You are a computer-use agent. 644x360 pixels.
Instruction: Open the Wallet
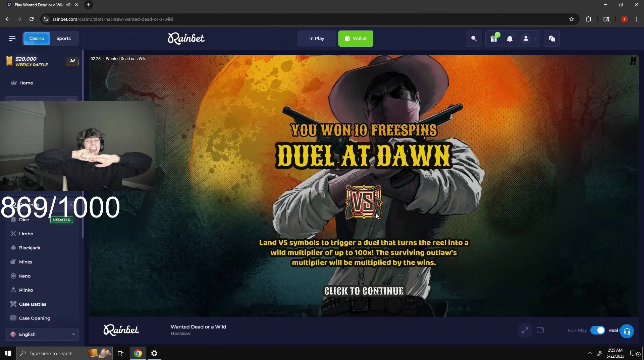[x=356, y=39]
